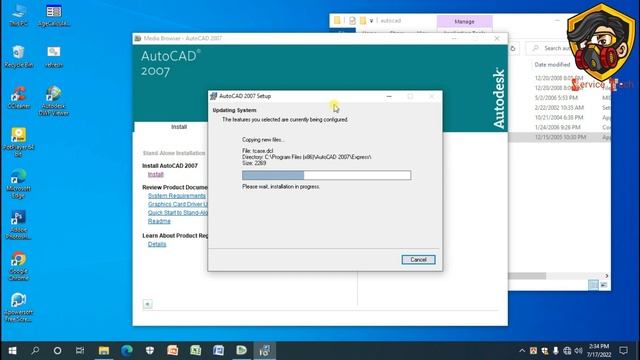Select the This PC desktop icon
Viewport: 640px width, 360px height.
tap(18, 15)
